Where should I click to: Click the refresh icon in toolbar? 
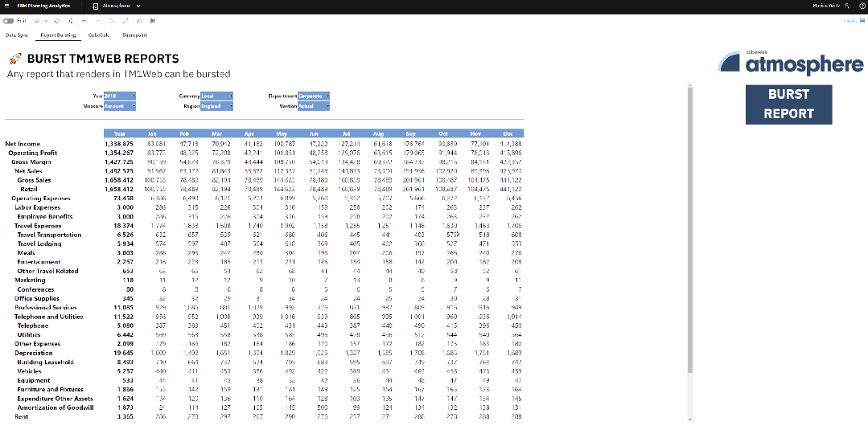[56, 21]
